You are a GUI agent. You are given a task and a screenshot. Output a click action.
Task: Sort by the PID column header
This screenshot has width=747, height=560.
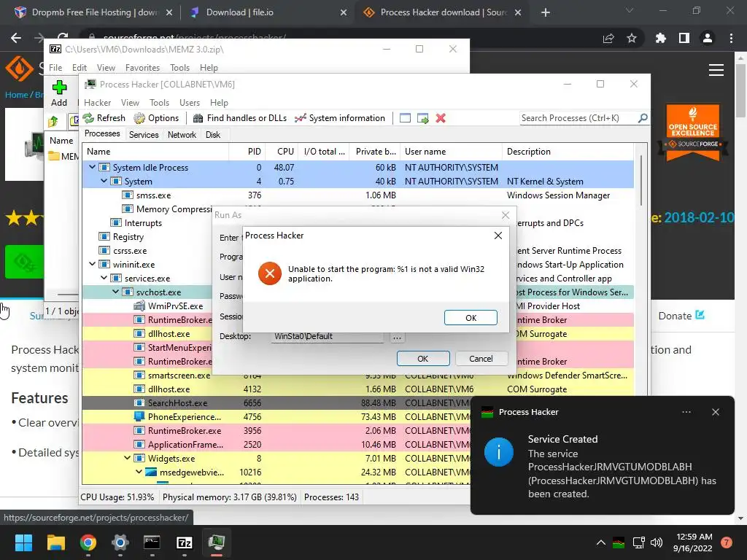247,152
